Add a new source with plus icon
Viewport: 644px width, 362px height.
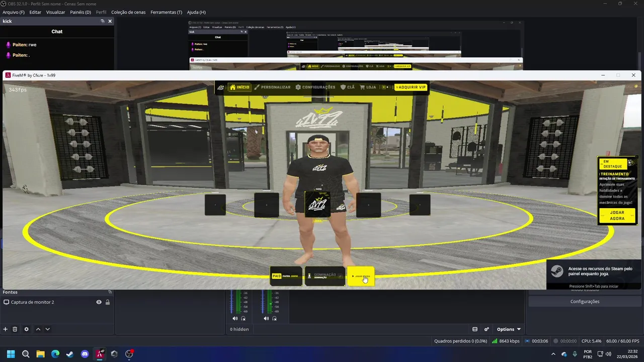[x=6, y=329]
